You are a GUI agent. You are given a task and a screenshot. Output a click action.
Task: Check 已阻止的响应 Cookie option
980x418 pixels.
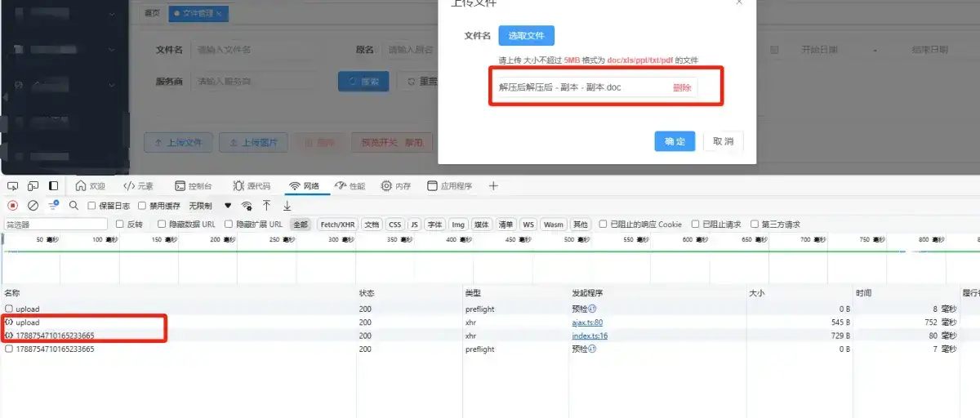click(603, 224)
